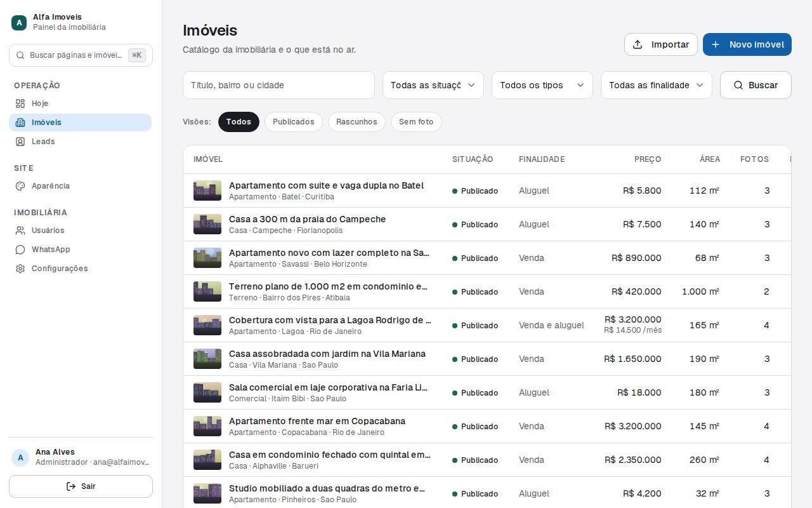Click the magnifier icon on Buscar button
Image resolution: width=812 pixels, height=508 pixels.
[738, 85]
